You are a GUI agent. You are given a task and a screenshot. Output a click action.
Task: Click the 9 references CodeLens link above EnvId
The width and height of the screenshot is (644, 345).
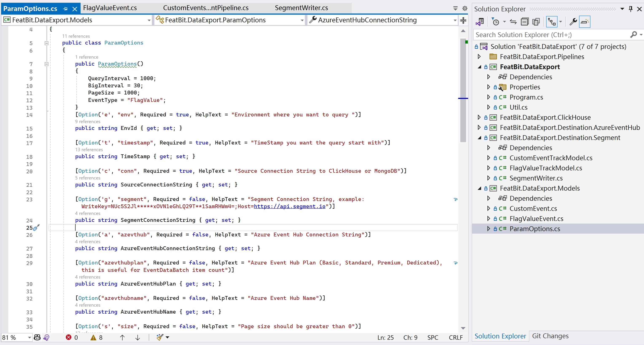[x=88, y=121]
